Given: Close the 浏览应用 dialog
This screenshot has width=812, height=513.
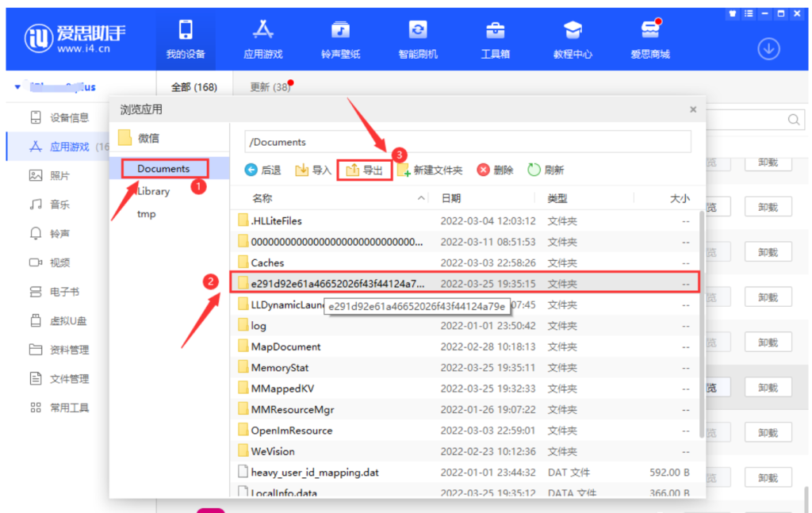Looking at the screenshot, I should [x=692, y=109].
